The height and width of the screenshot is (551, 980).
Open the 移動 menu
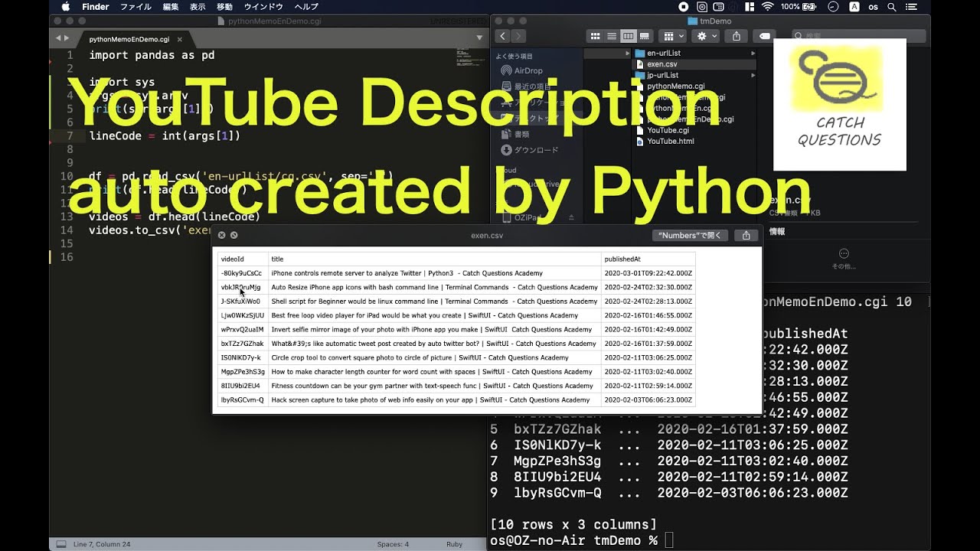click(224, 7)
